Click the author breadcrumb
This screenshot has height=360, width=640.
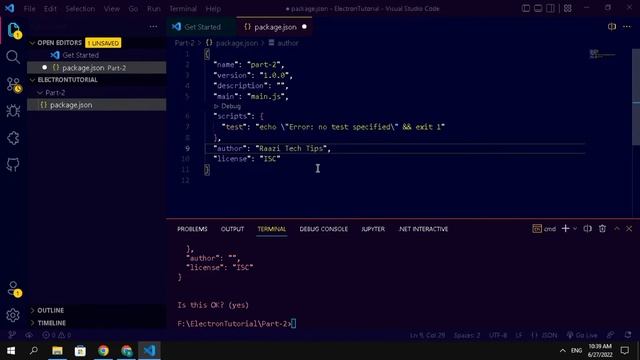pyautogui.click(x=284, y=43)
